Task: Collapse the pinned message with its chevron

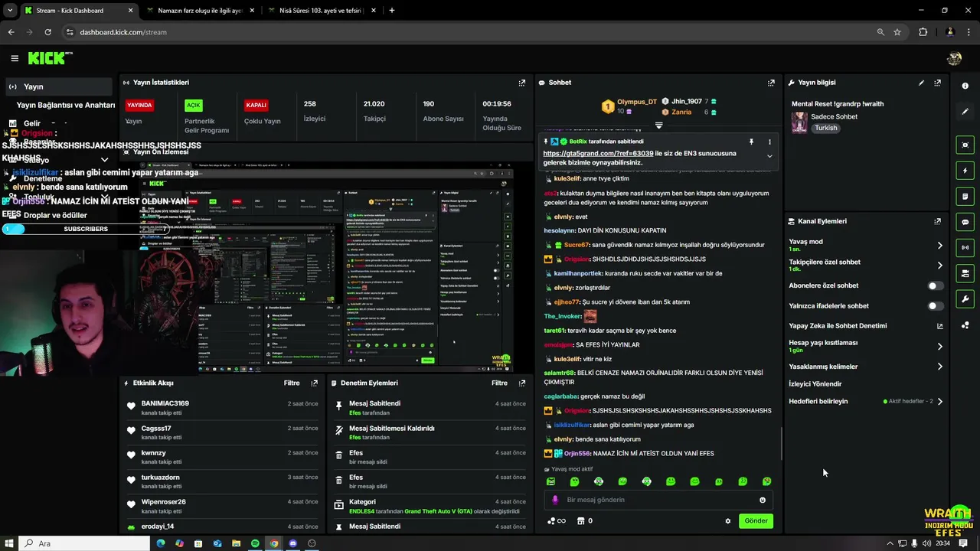Action: click(769, 156)
